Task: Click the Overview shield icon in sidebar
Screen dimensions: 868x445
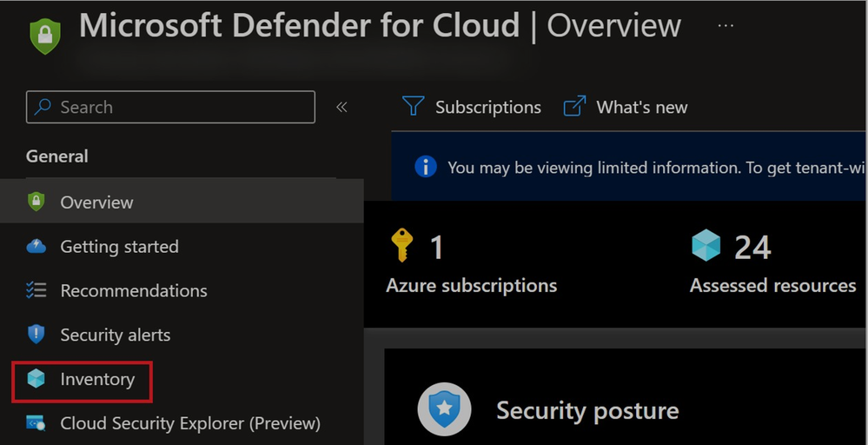Action: (36, 202)
